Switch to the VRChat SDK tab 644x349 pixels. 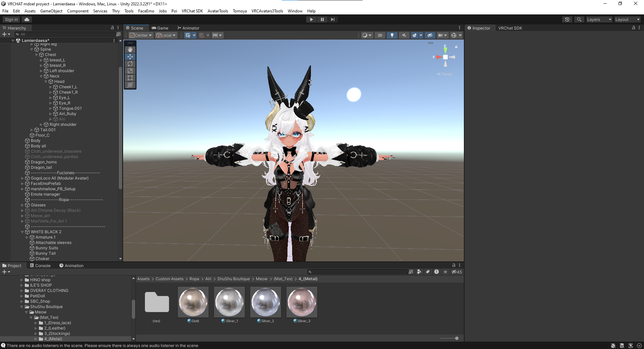point(510,28)
